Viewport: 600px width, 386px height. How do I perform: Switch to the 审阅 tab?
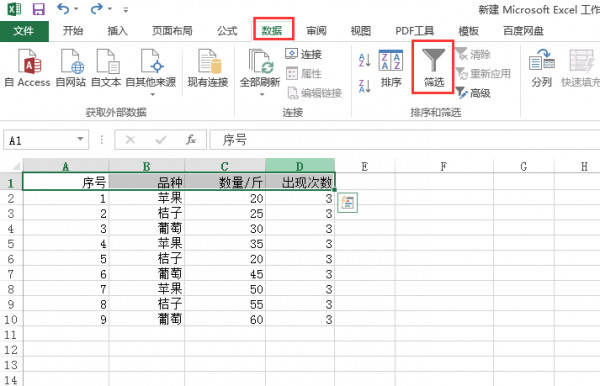tap(316, 31)
